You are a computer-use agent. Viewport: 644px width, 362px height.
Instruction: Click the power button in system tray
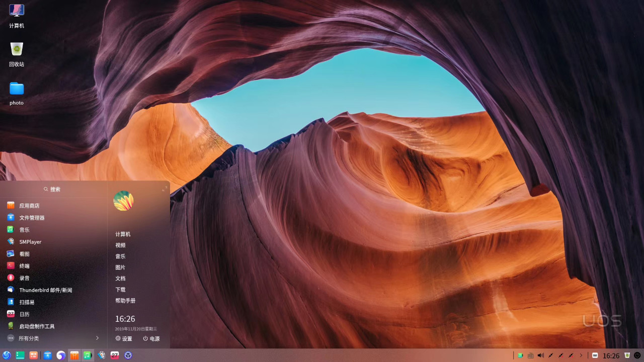[x=637, y=355]
